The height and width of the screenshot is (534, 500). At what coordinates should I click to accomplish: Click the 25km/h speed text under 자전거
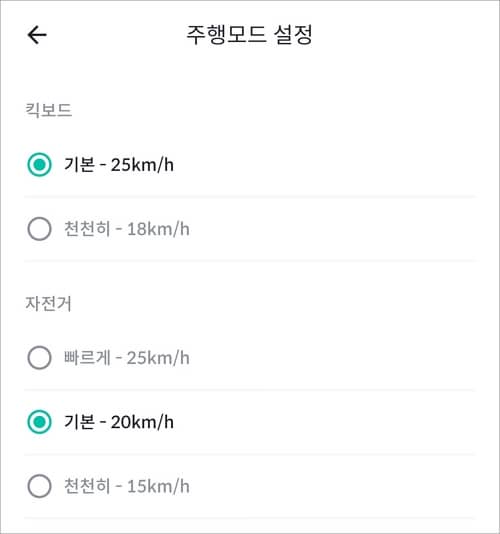coord(158,358)
